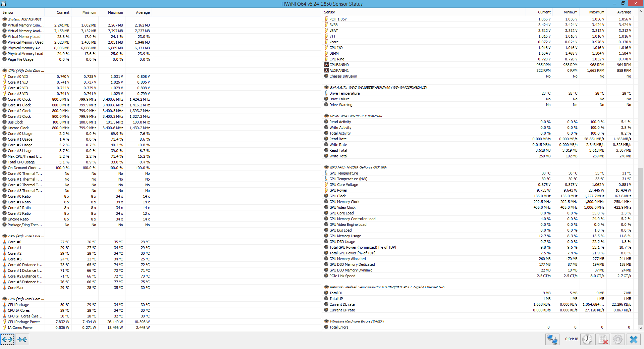Screen dimensions: 644x349
Task: Click the Network RealTek group icon
Action: 326,287
